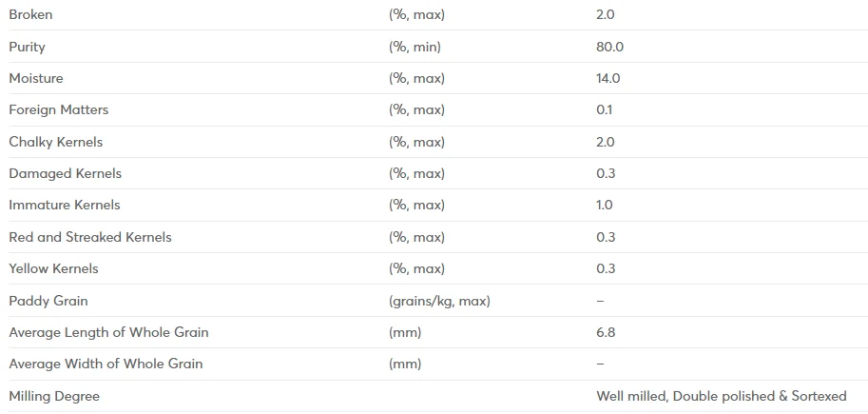Select the Foreign Matters value 0.1

[605, 109]
